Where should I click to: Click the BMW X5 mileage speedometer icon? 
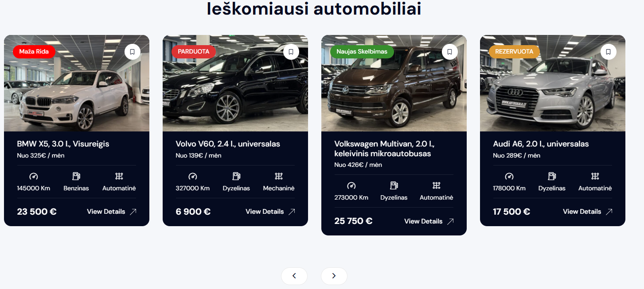[x=34, y=176]
